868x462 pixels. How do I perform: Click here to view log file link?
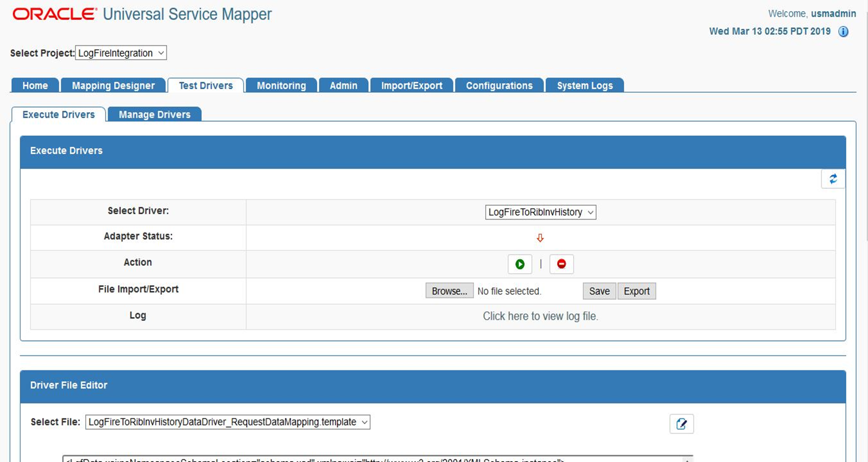pyautogui.click(x=540, y=316)
